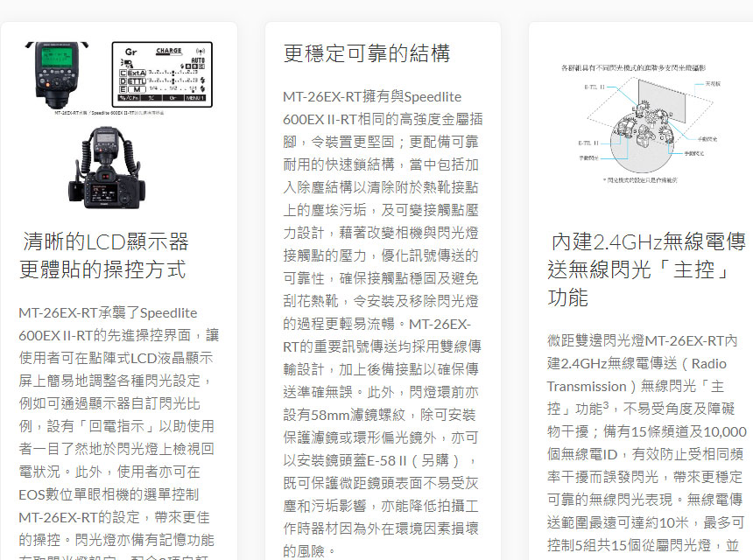Click the 天花板 label in the diagram
The image size is (753, 560).
click(712, 85)
